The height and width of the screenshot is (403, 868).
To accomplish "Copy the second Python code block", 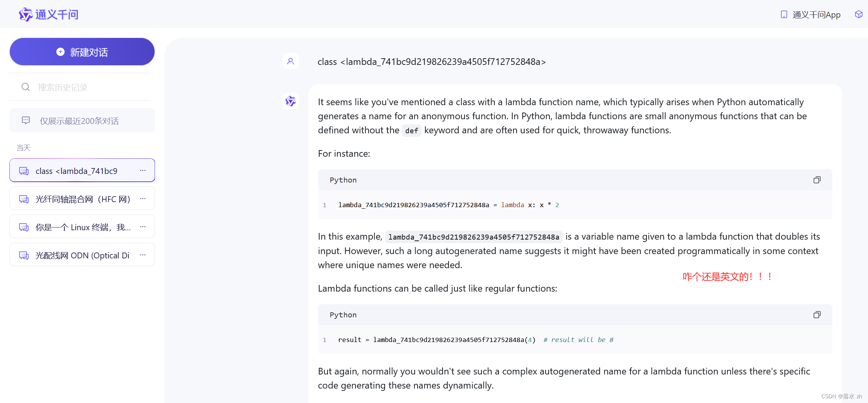I will [817, 315].
